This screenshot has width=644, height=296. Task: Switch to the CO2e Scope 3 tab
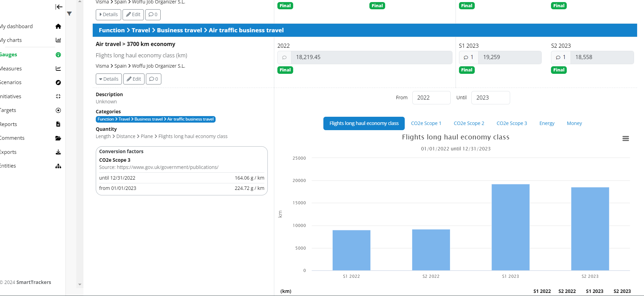[511, 123]
